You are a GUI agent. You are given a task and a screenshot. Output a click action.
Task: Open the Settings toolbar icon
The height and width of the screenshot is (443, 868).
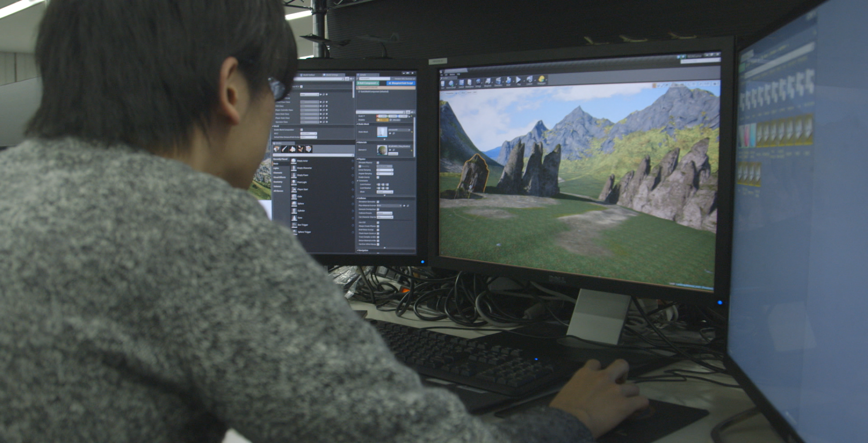478,82
